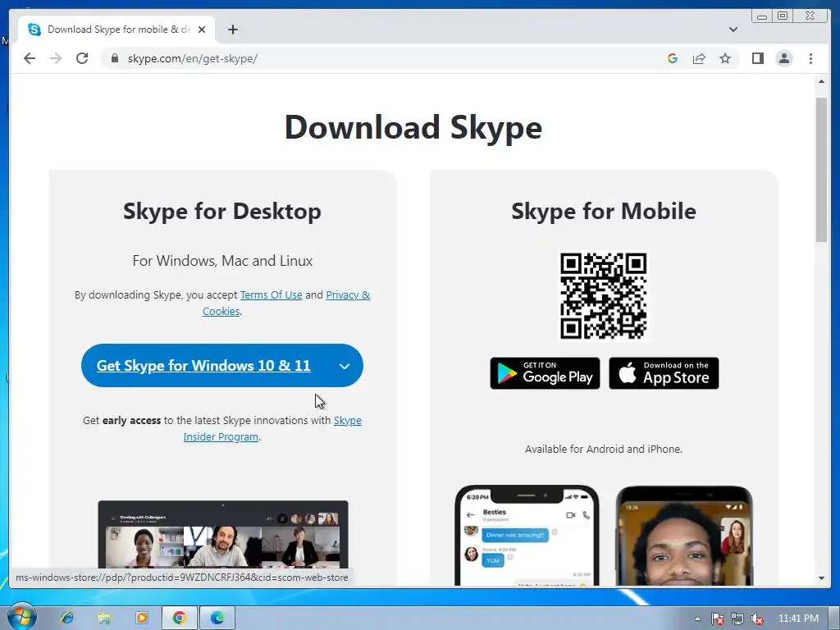Click 'Available for Android and iPhone.' text

tap(604, 449)
